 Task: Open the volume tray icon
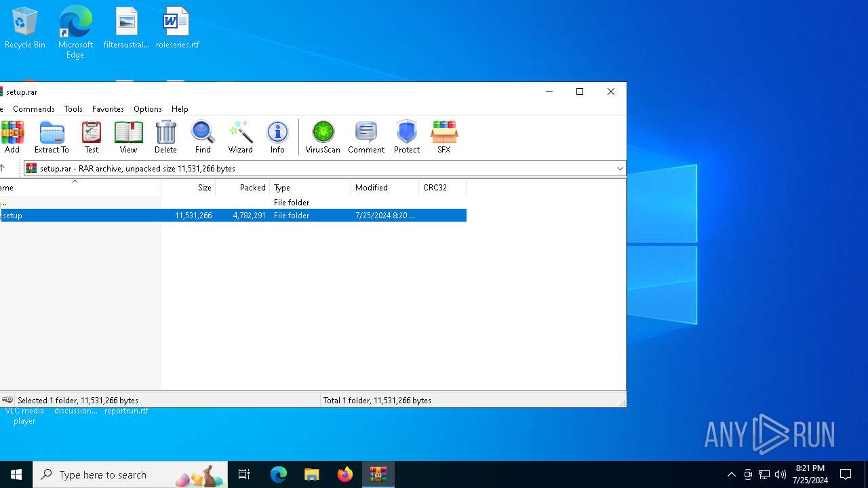point(781,474)
